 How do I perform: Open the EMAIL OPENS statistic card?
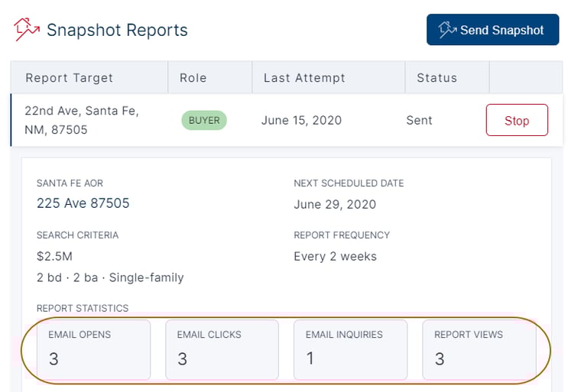93,350
